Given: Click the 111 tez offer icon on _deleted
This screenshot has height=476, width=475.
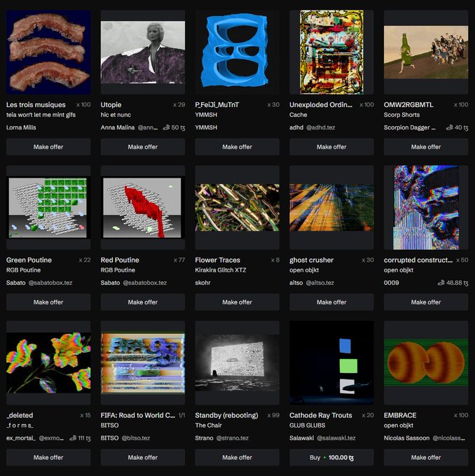Looking at the screenshot, I should pos(73,438).
